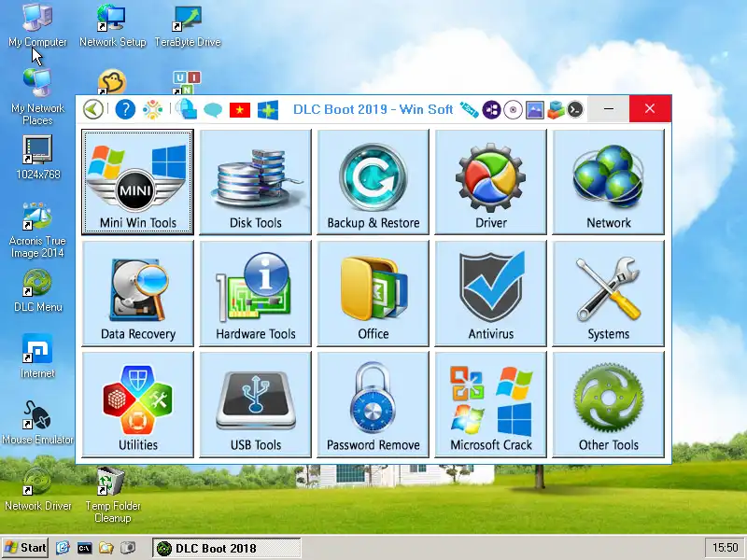Launch Acronis True Image 2014 shortcut
747x560 pixels.
pos(37,229)
